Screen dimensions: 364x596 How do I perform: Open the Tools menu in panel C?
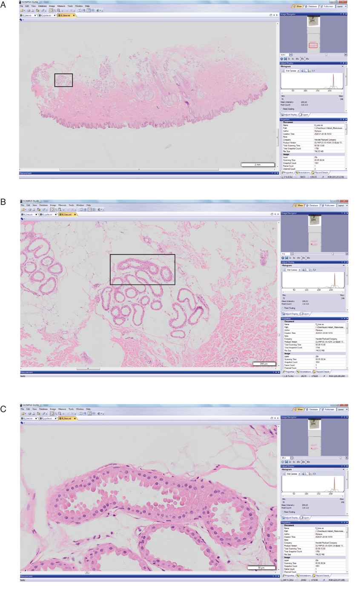pos(71,409)
